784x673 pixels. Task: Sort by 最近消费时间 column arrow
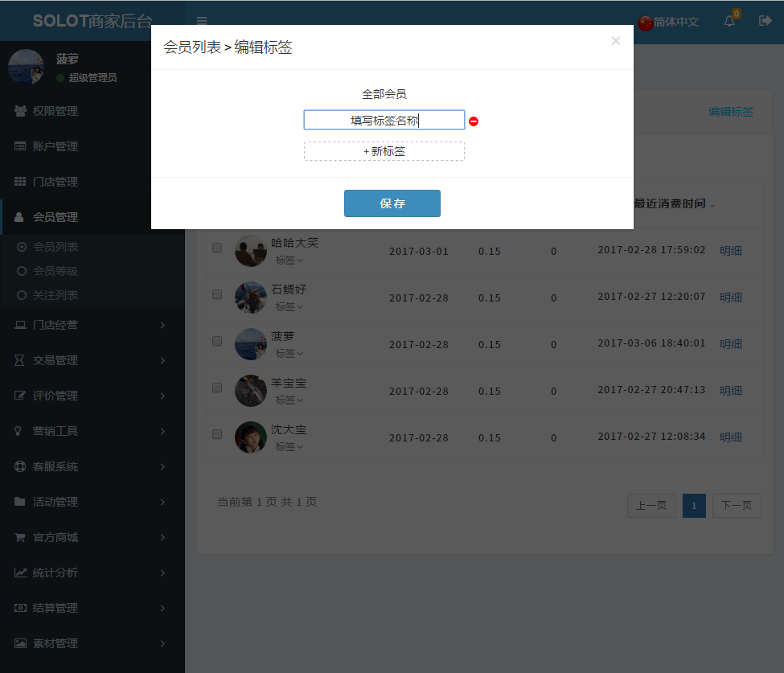point(712,206)
